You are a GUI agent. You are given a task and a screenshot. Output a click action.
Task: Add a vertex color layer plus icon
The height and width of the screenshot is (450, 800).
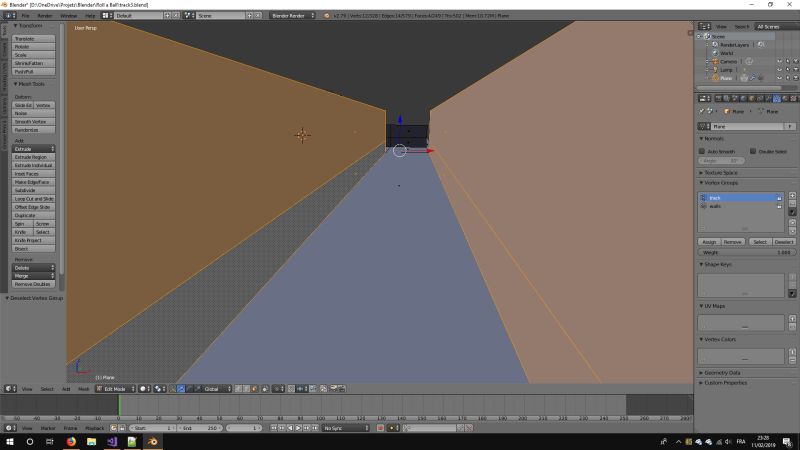[x=792, y=352]
